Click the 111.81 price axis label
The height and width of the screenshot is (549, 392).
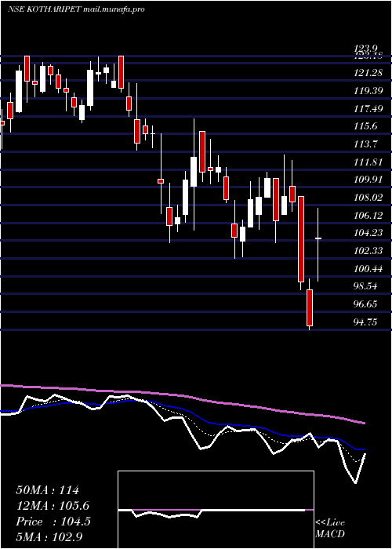pyautogui.click(x=368, y=162)
